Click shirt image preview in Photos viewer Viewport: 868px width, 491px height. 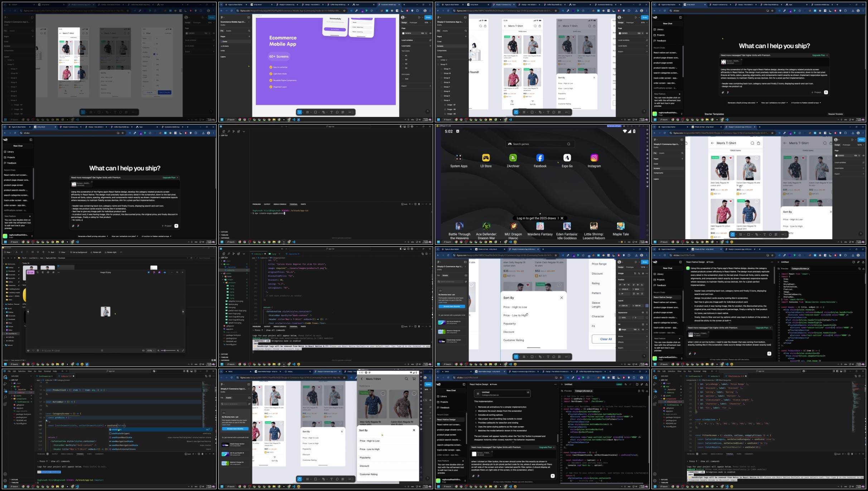[106, 311]
